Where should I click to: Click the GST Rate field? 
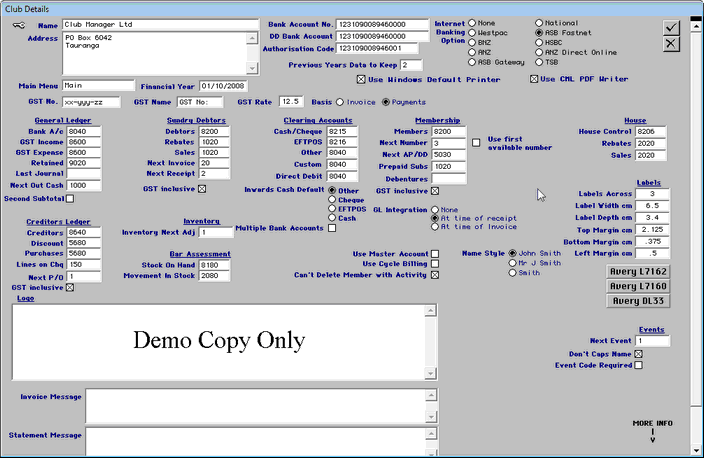pyautogui.click(x=291, y=102)
